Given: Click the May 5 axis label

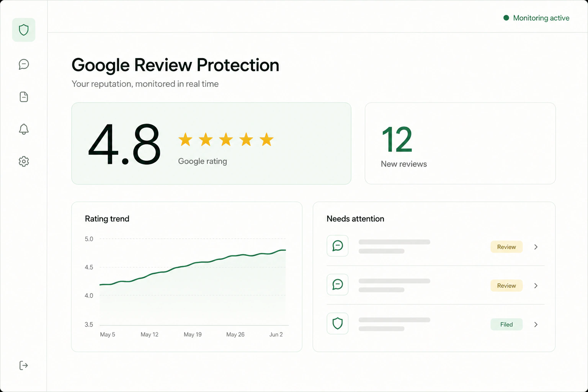Looking at the screenshot, I should (108, 335).
